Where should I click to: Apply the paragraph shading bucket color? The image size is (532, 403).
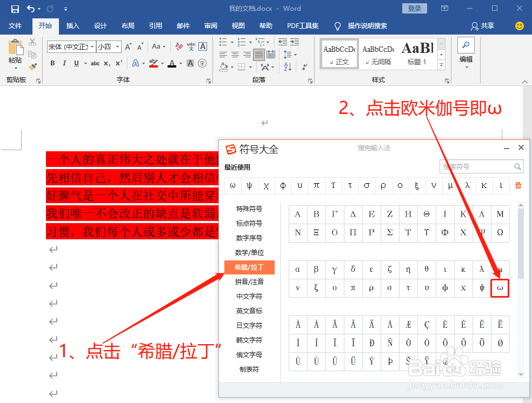pos(223,66)
